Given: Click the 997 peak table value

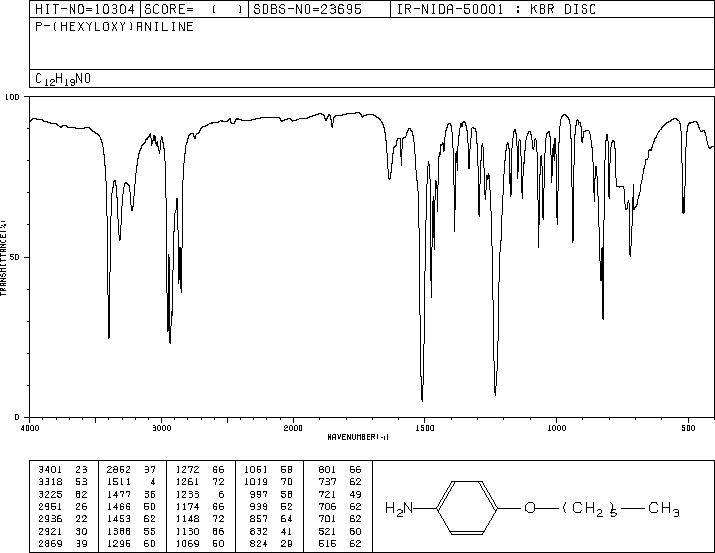Looking at the screenshot, I should click(259, 494).
